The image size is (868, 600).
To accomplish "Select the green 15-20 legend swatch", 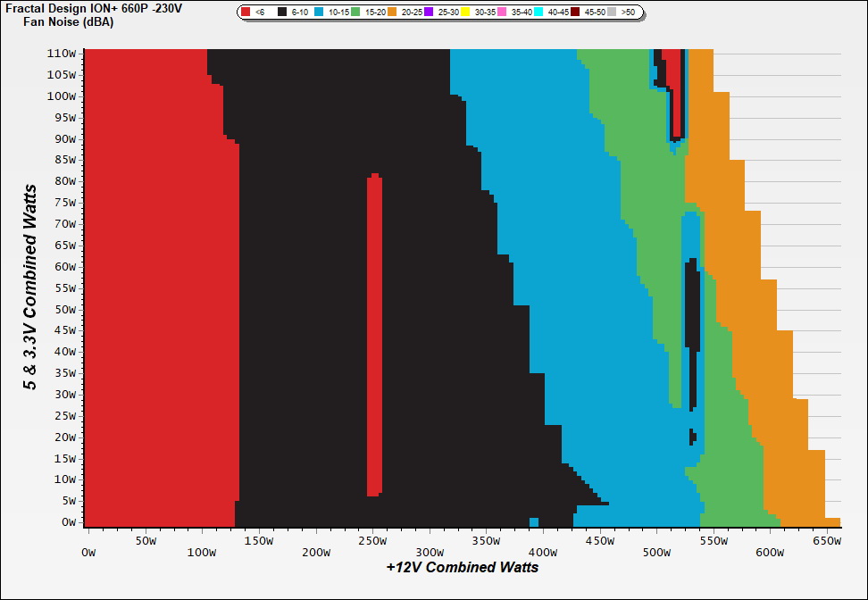I will click(355, 12).
